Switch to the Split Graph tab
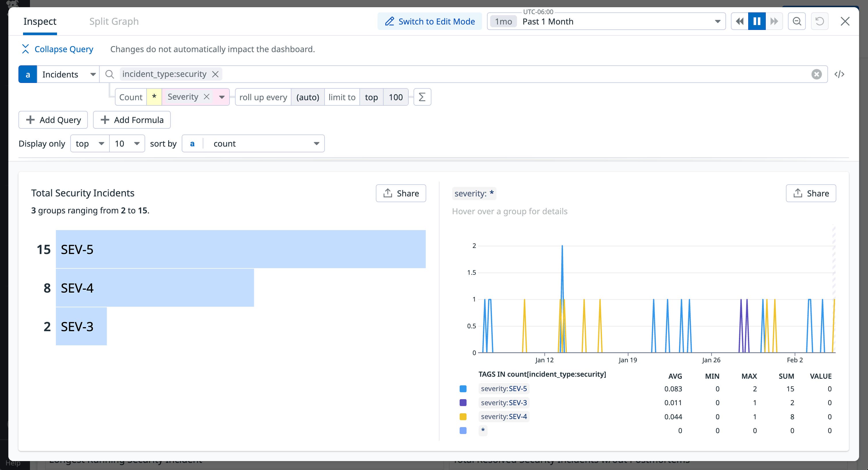Screen dimensions: 868x470 point(114,21)
